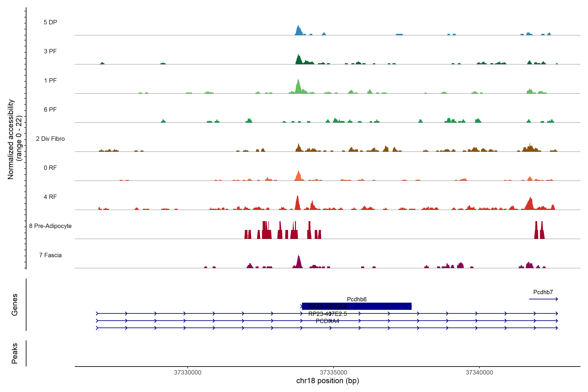Select the 7 Fascia track label

(50, 255)
